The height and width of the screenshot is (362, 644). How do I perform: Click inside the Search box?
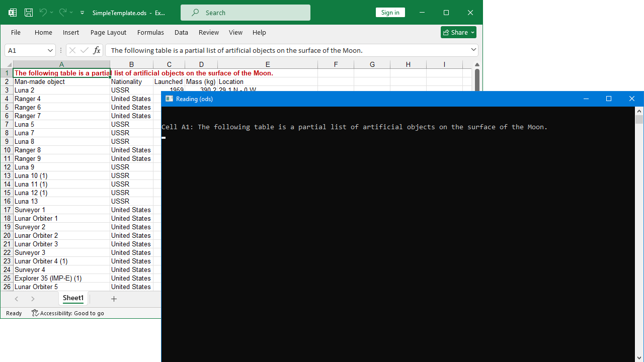coord(246,13)
